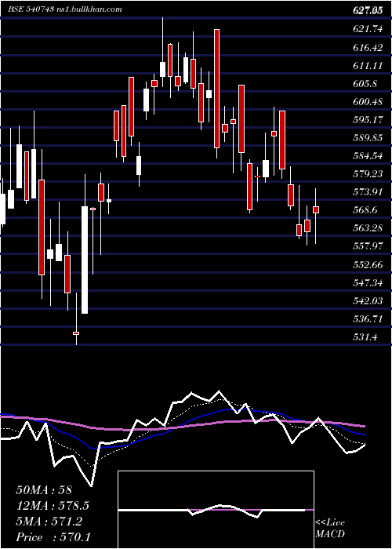
Task: Click the 5MA : 571.2 readout
Action: [x=49, y=522]
